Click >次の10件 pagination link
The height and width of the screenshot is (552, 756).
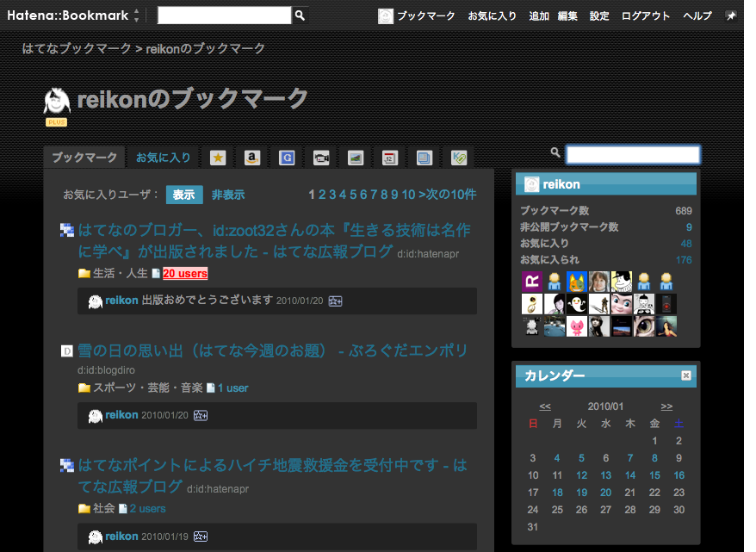[448, 195]
